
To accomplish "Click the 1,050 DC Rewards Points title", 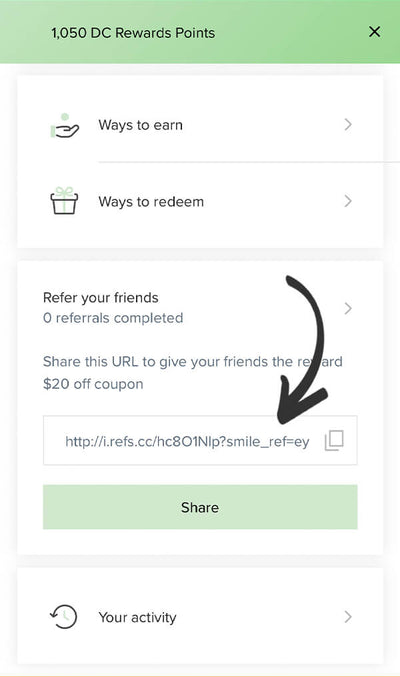I will click(133, 33).
